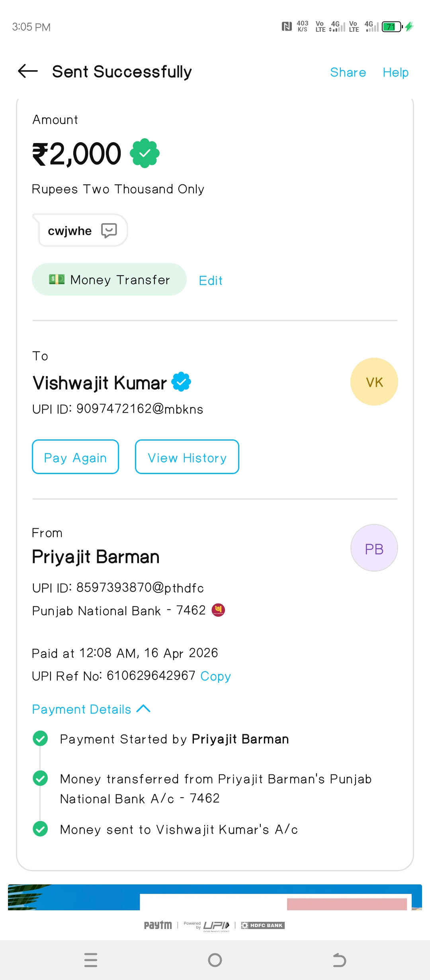Image resolution: width=430 pixels, height=980 pixels.
Task: Tap the back arrow icon
Action: click(x=28, y=72)
